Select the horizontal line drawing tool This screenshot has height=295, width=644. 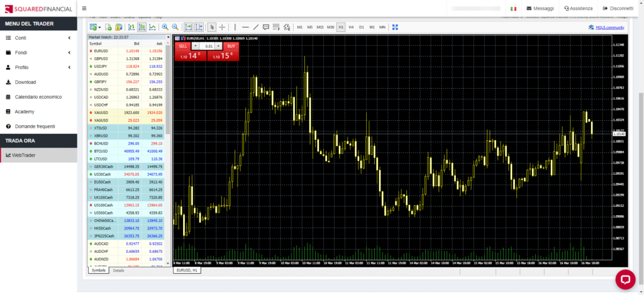(x=246, y=27)
